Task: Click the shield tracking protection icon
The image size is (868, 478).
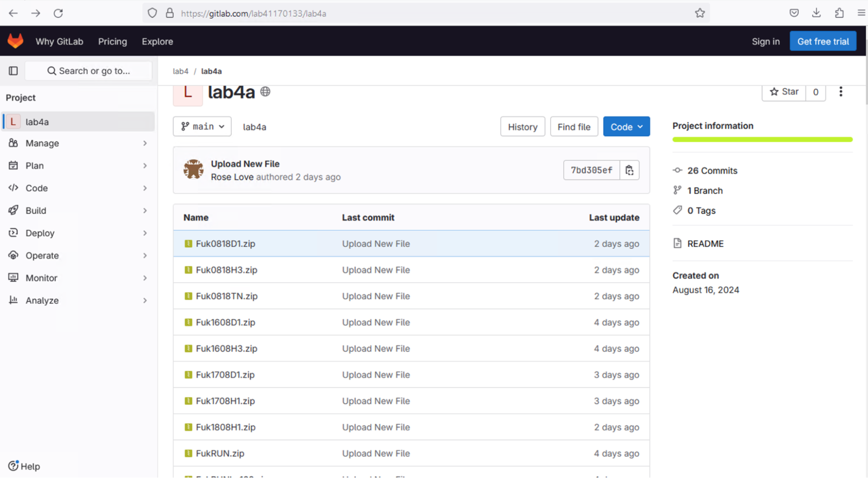Action: tap(152, 13)
